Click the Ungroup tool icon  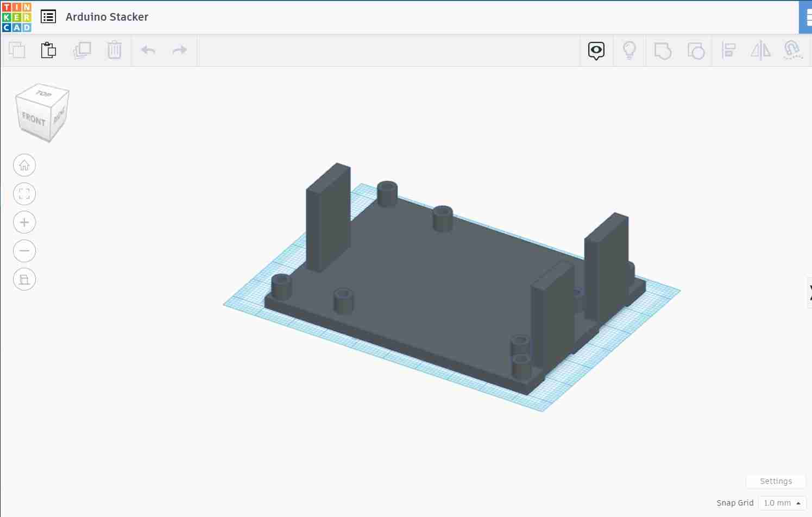pyautogui.click(x=696, y=50)
